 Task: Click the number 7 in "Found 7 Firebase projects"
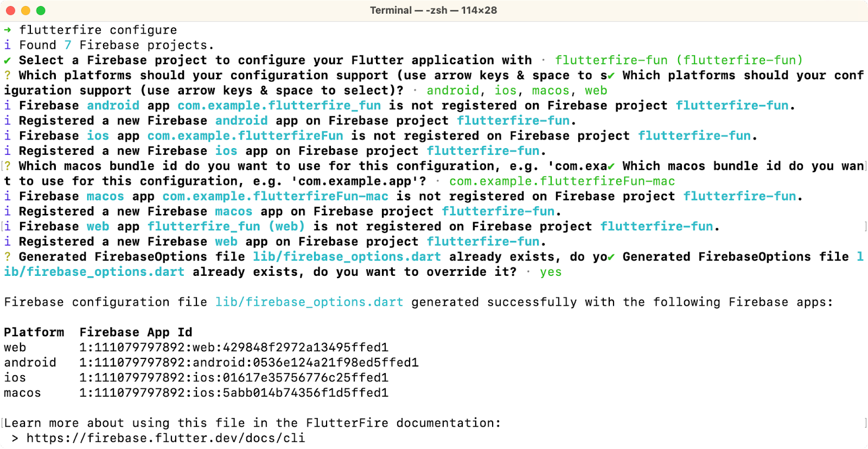(68, 45)
